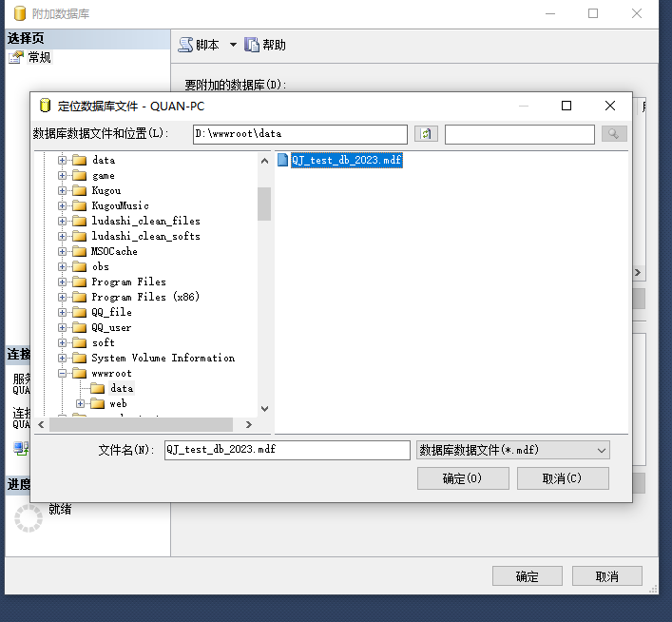This screenshot has width=672, height=622.
Task: Click the folder tree vertical scrollbar thumb
Action: (264, 203)
